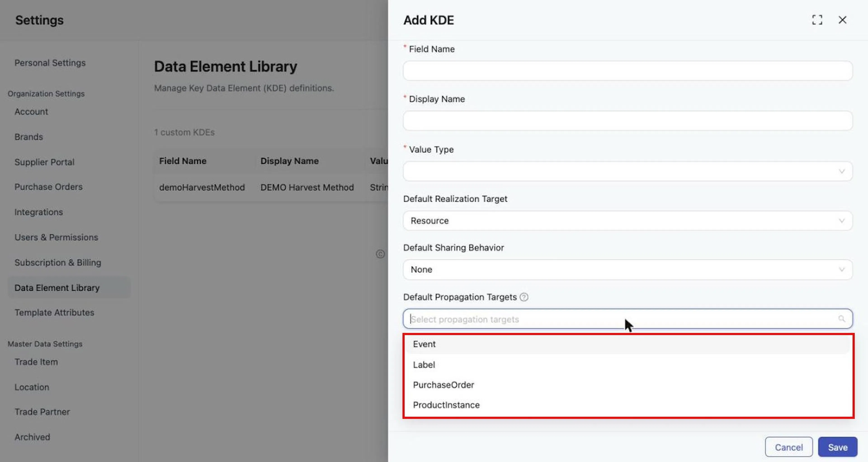Open Supplier Portal settings
This screenshot has height=462, width=868.
(44, 162)
